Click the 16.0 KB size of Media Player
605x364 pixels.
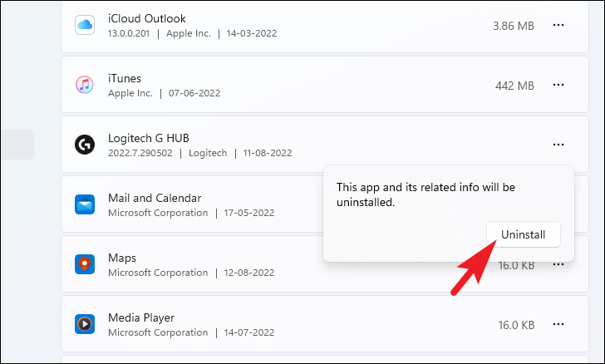coord(516,325)
